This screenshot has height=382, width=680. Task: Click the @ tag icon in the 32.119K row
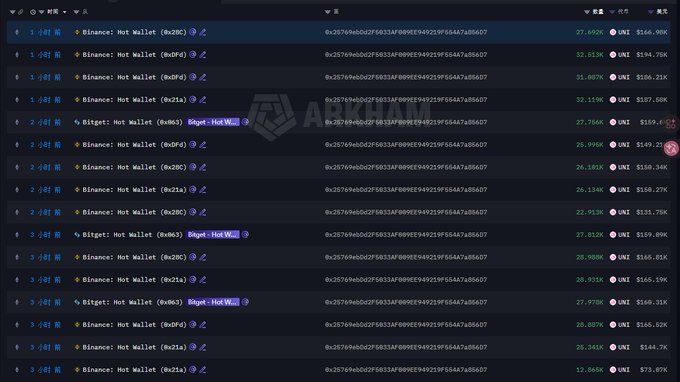(x=193, y=100)
